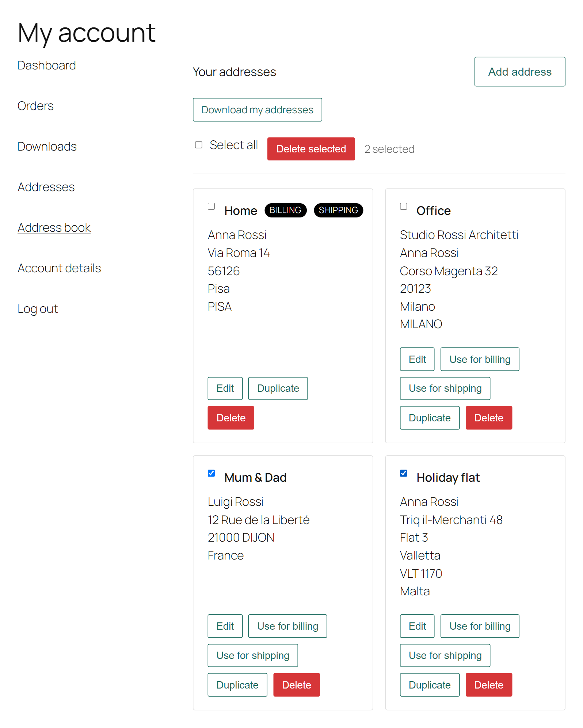Duplicate the Home address

pos(278,388)
